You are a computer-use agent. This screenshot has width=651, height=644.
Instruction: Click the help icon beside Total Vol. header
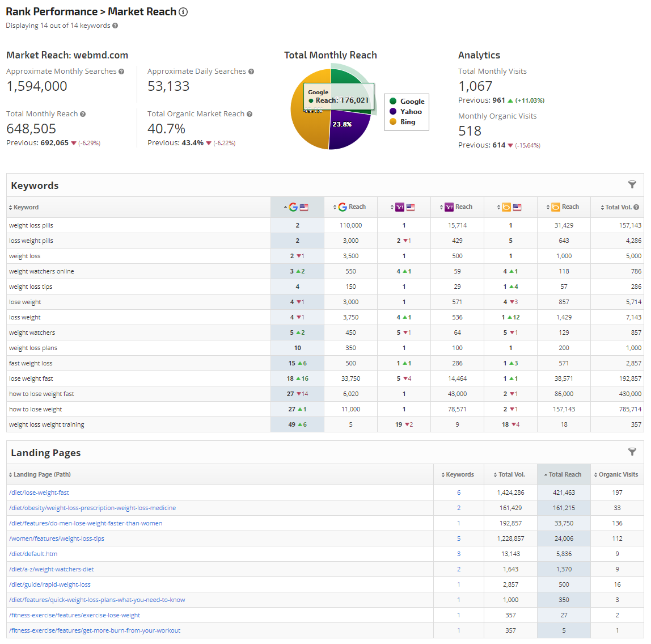pos(636,207)
